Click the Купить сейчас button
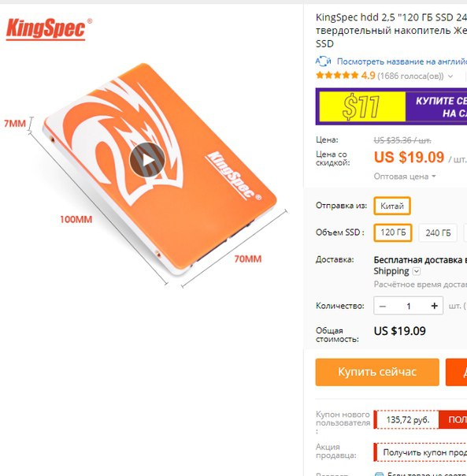Screen dimensions: 467x476 coord(377,372)
